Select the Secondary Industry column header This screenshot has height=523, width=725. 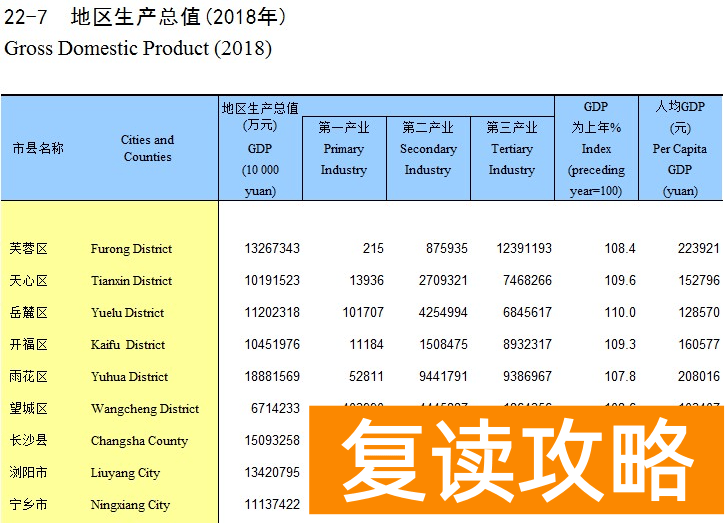(428, 148)
